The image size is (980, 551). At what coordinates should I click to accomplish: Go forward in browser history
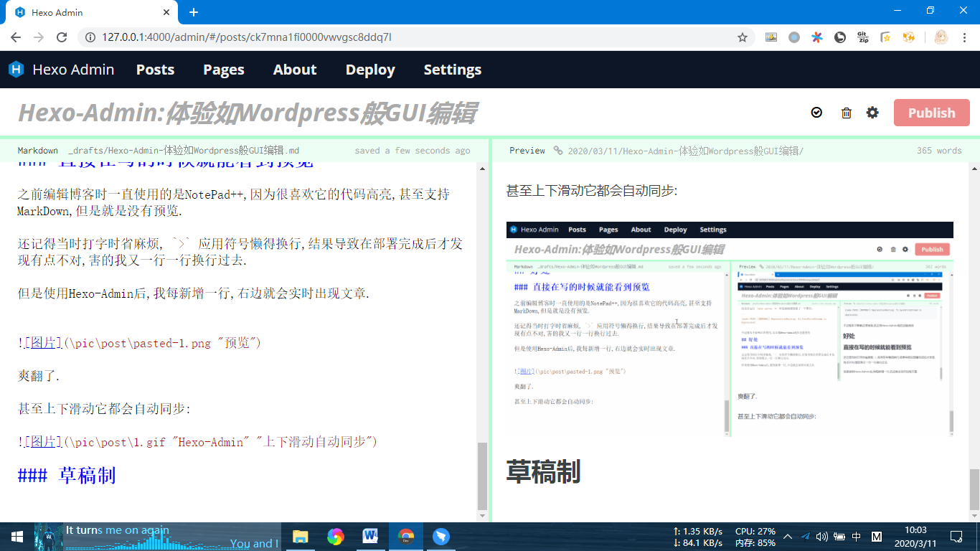tap(39, 37)
